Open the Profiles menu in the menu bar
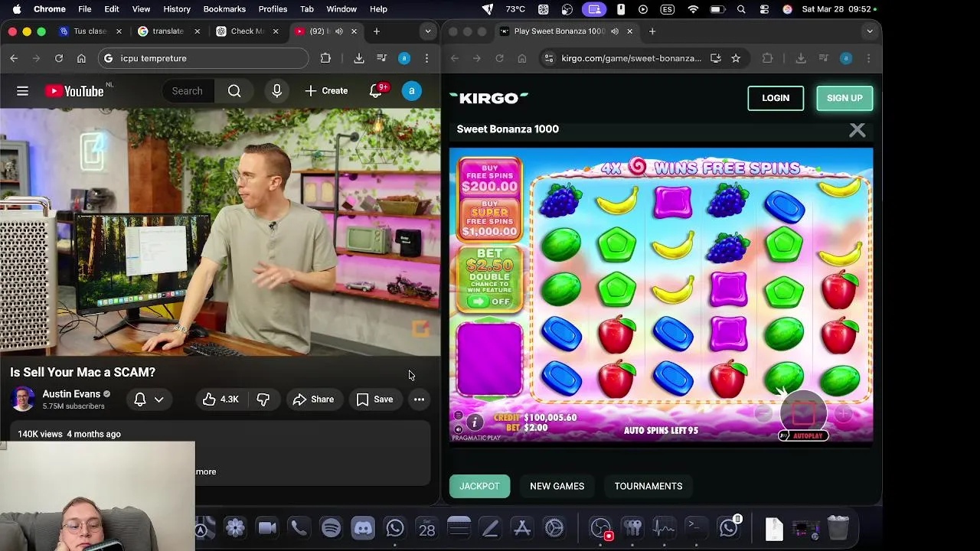The width and height of the screenshot is (980, 551). [273, 9]
